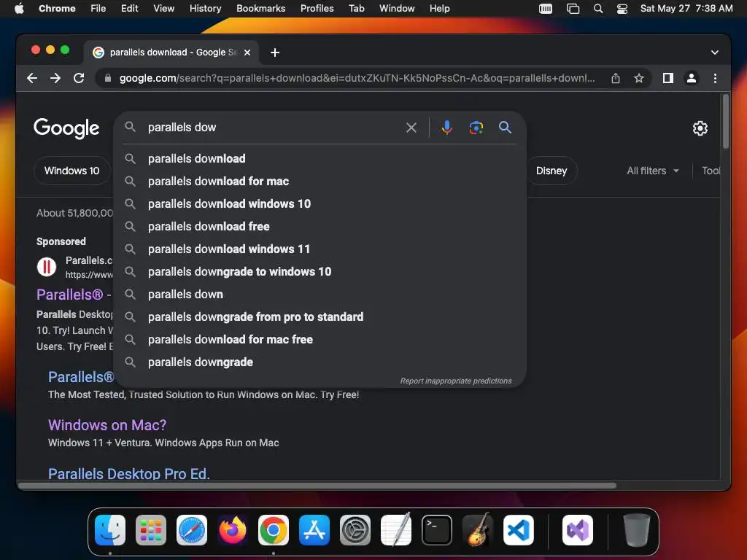The image size is (747, 560).
Task: Click the padlock site info icon
Action: click(x=108, y=78)
